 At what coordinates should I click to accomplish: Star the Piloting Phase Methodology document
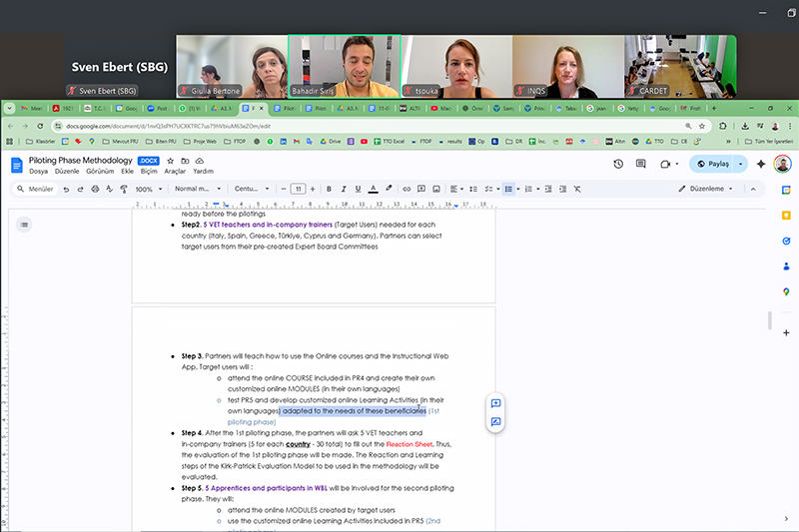pyautogui.click(x=171, y=160)
